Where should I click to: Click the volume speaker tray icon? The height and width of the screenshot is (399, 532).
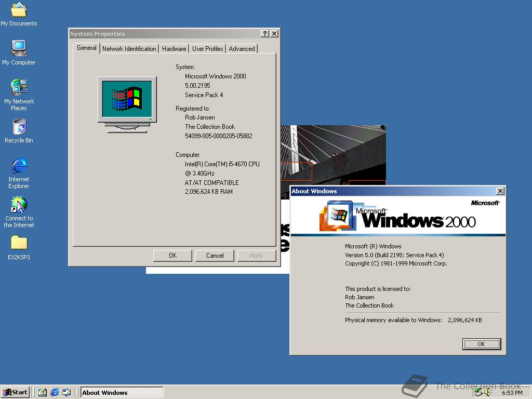[x=488, y=393]
